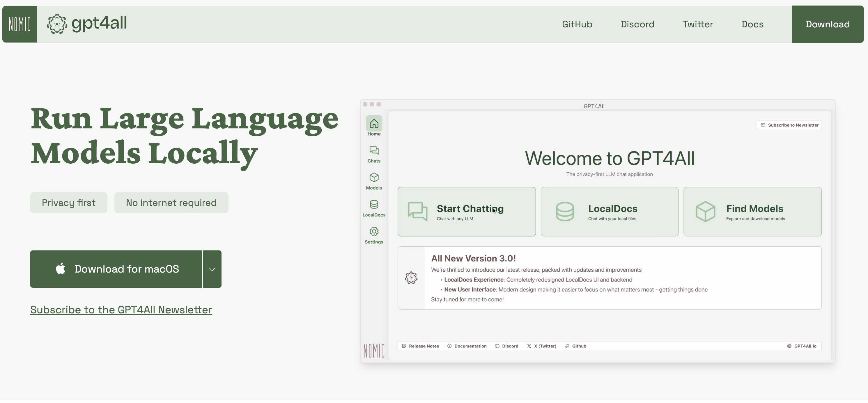Click the Release Notes document icon
This screenshot has width=868, height=403.
click(x=404, y=346)
